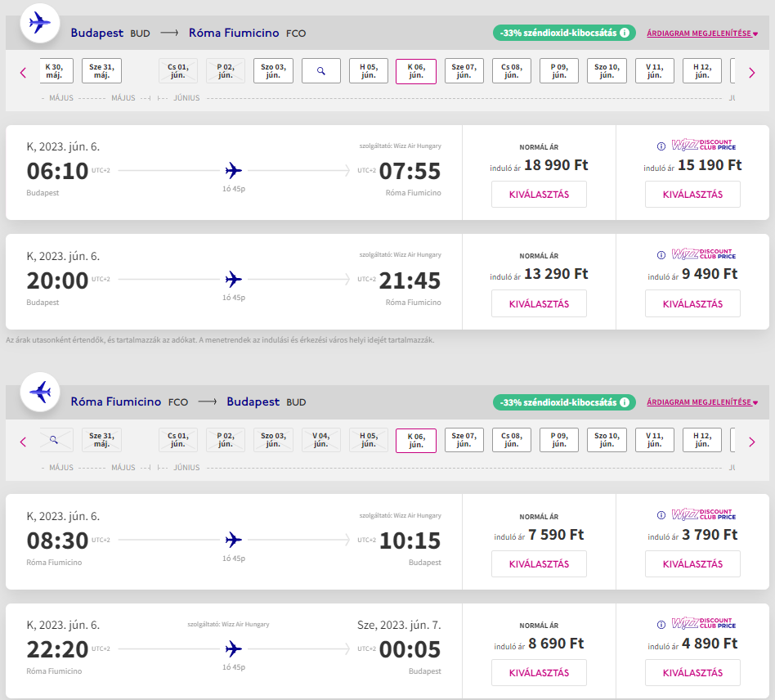Click the plane icon on the 06:10 flight line
This screenshot has height=700, width=775.
tap(233, 171)
